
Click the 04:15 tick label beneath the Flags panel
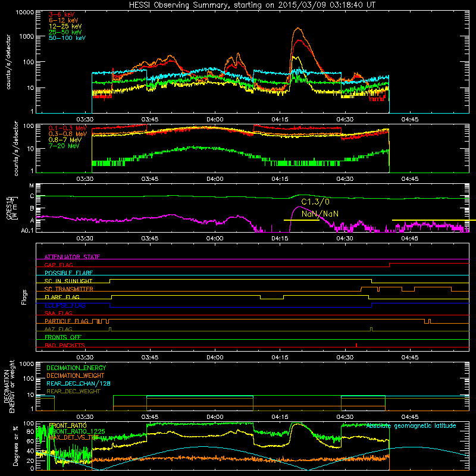[x=280, y=358]
